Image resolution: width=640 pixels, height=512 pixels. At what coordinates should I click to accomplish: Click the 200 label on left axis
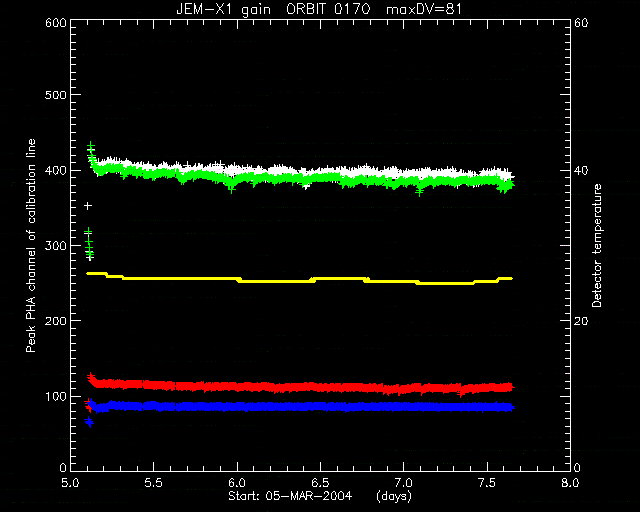pos(56,321)
